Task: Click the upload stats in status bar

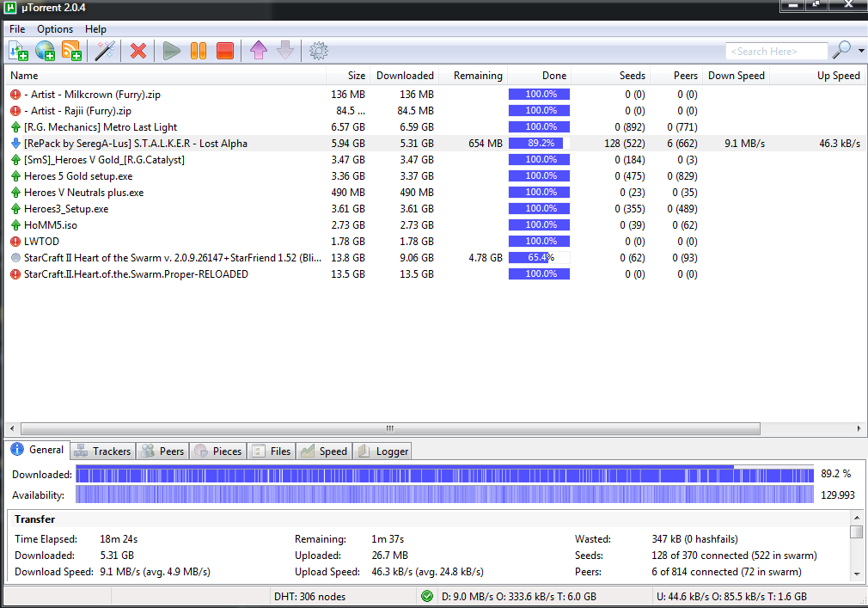Action: coord(731,596)
